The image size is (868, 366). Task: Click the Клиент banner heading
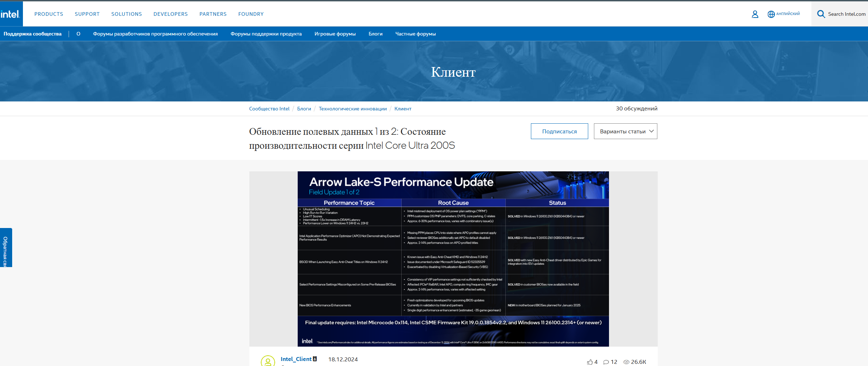[453, 72]
